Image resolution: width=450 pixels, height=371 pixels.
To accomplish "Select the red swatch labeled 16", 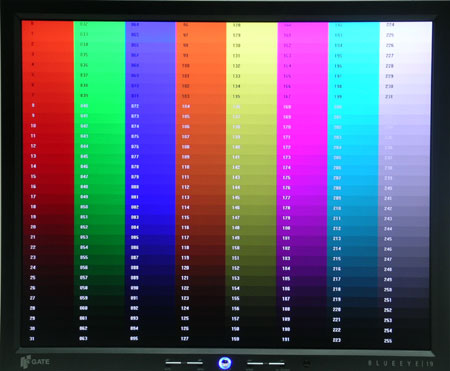I will (48, 187).
